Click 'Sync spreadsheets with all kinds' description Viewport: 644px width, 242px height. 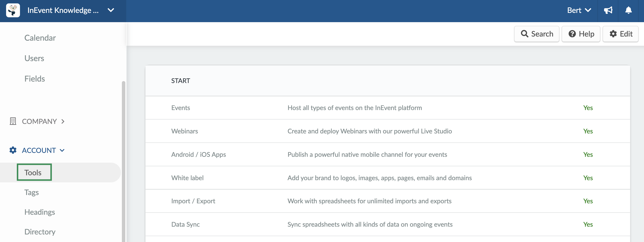pos(370,224)
